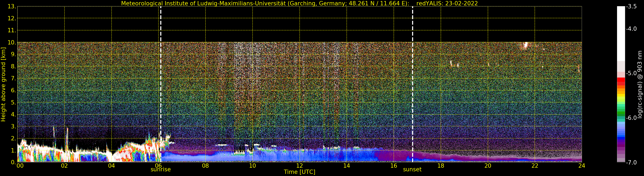Click the '2.' height tick label
The image size is (644, 176).
[x=13, y=138]
